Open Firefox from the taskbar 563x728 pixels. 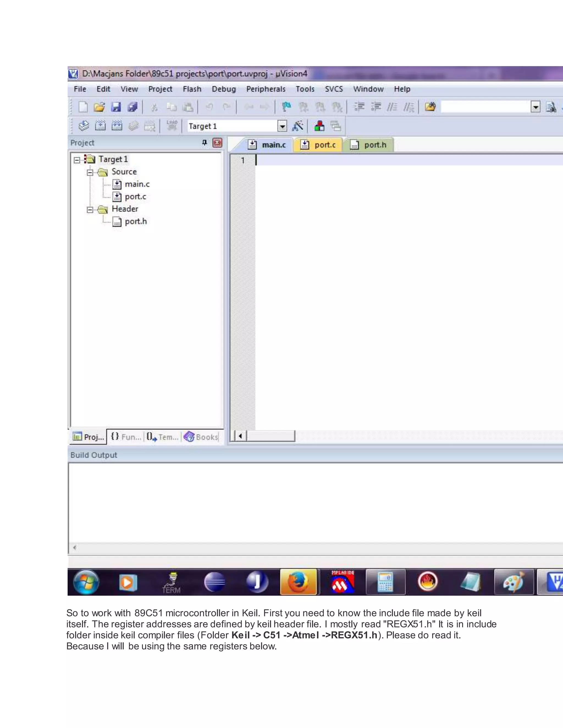299,582
